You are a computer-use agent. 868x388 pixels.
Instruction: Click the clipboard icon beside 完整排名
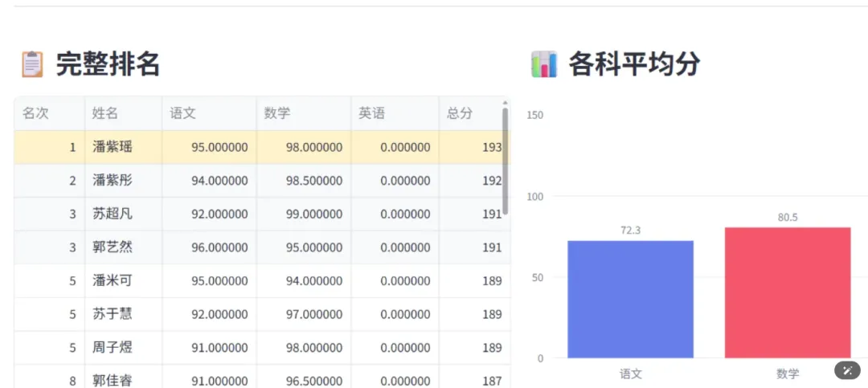[32, 64]
